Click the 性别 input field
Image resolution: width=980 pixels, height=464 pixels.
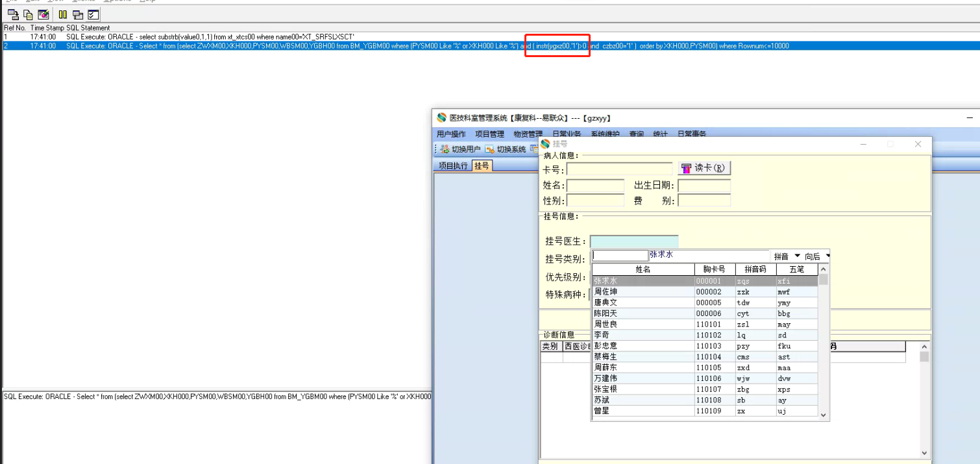coord(595,201)
